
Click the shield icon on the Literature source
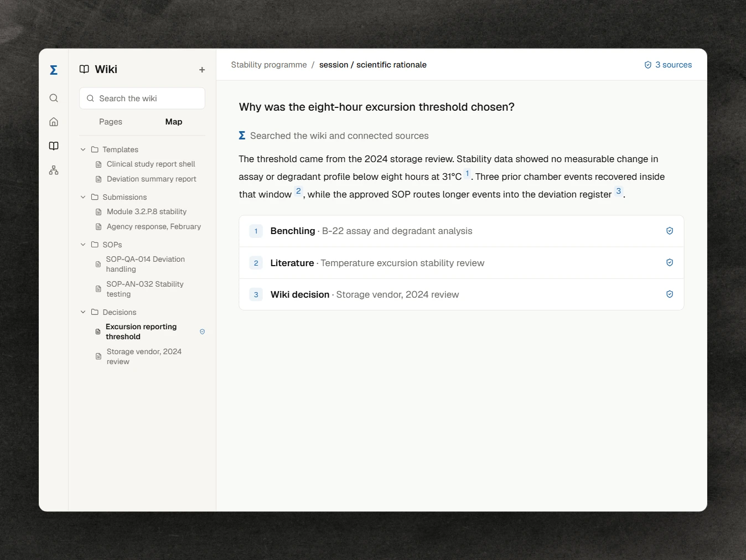pos(670,263)
